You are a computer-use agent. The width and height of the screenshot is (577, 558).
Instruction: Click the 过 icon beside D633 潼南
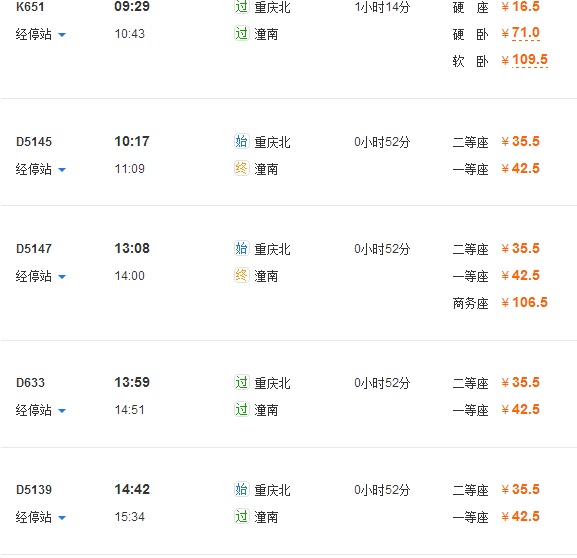tap(241, 409)
